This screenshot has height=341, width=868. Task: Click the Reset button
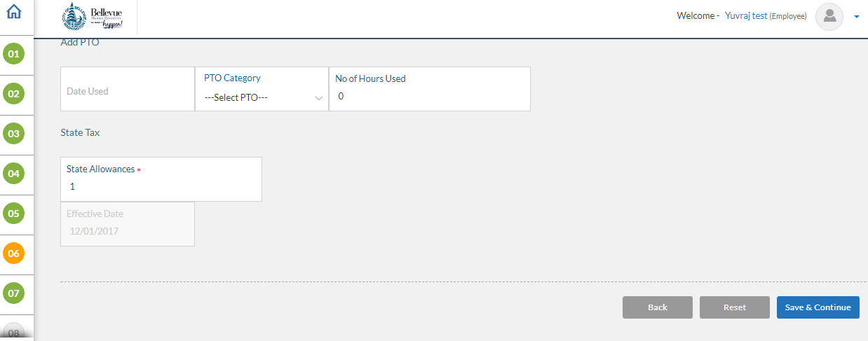(x=735, y=307)
